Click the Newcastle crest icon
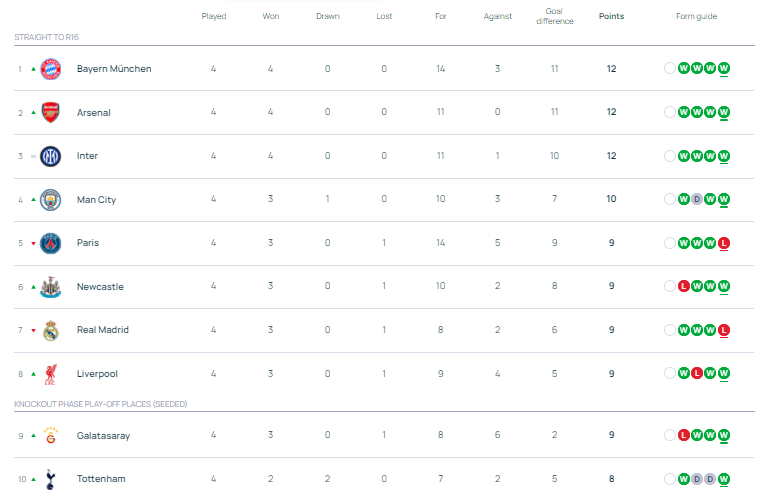Image resolution: width=768 pixels, height=499 pixels. pyautogui.click(x=51, y=286)
